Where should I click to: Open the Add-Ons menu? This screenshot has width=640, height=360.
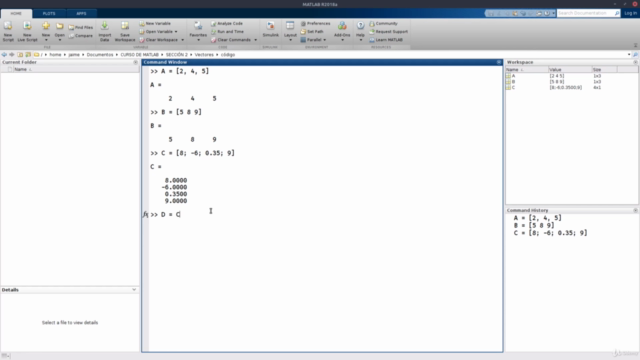pyautogui.click(x=342, y=31)
